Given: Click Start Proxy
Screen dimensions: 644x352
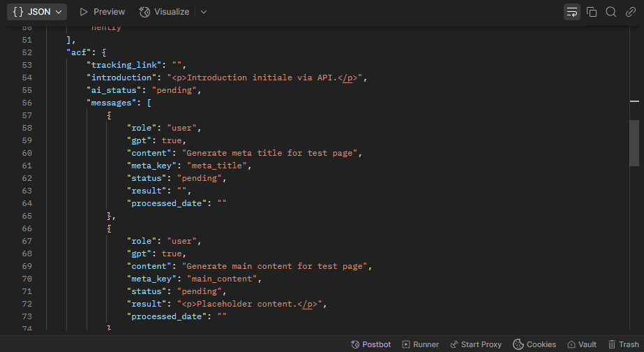Looking at the screenshot, I should (x=476, y=344).
